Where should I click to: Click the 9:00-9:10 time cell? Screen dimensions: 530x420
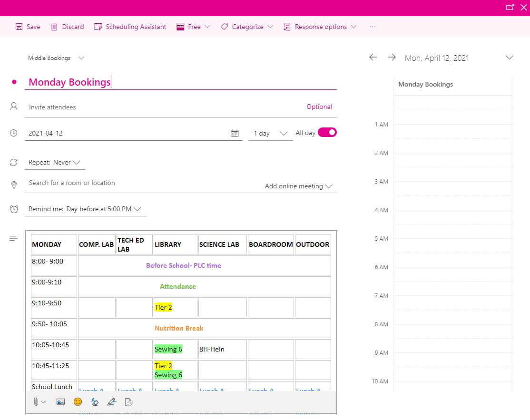tap(54, 286)
